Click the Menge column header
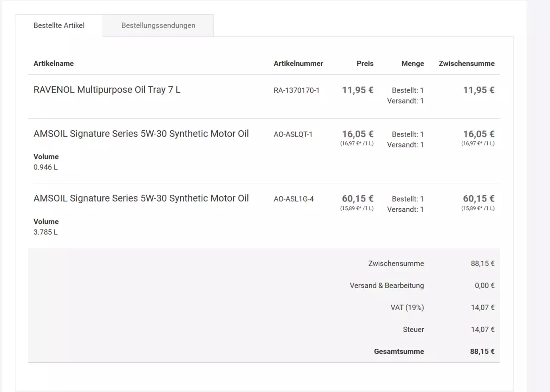The height and width of the screenshot is (392, 550). coord(412,64)
